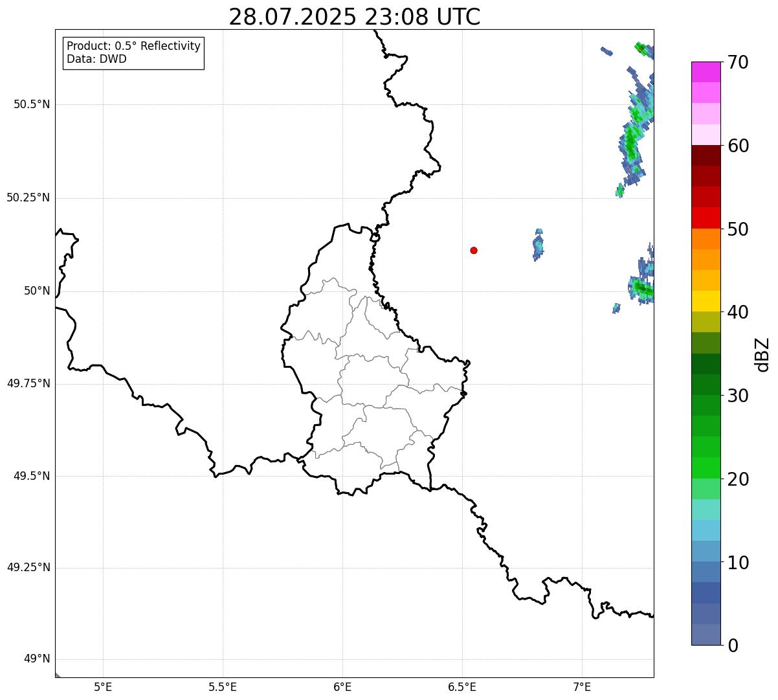778x700 pixels.
Task: Click the magenta 70 dBZ color band
Action: 706,72
